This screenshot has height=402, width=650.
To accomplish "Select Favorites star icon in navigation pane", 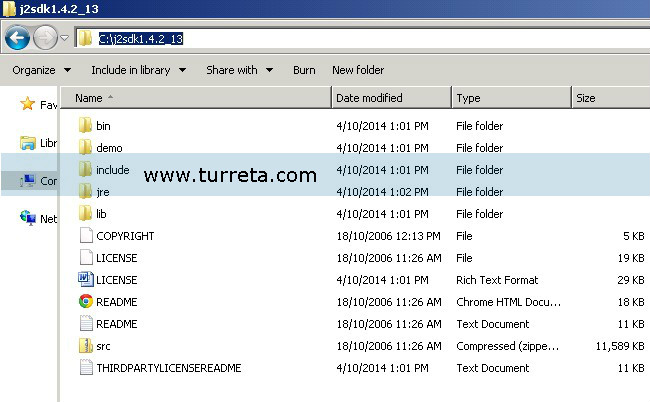I will (27, 104).
